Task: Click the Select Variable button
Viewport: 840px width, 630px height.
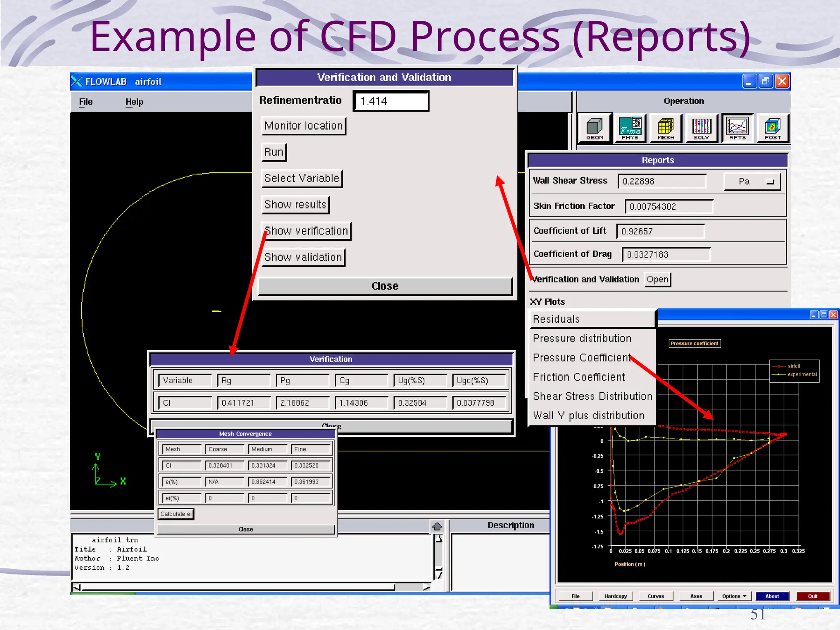Action: (301, 178)
